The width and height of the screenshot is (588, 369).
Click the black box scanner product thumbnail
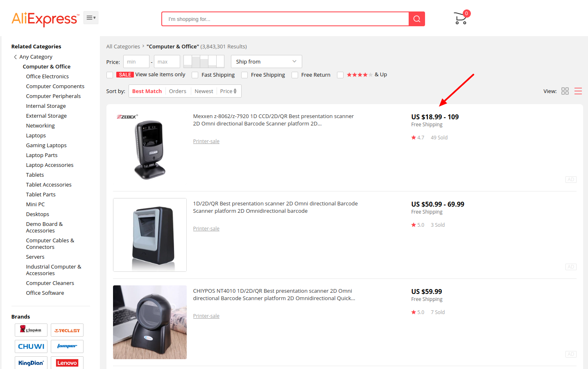click(x=150, y=235)
